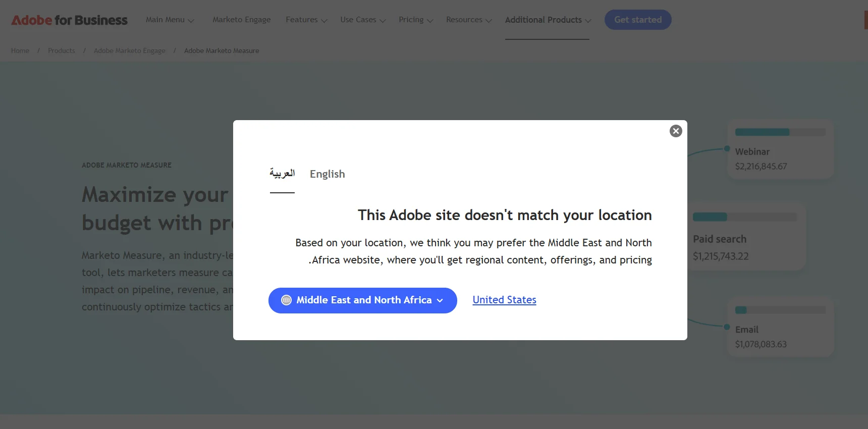Click the Webinar amount $2,216,845.67
Viewport: 868px width, 429px height.
coord(761,167)
